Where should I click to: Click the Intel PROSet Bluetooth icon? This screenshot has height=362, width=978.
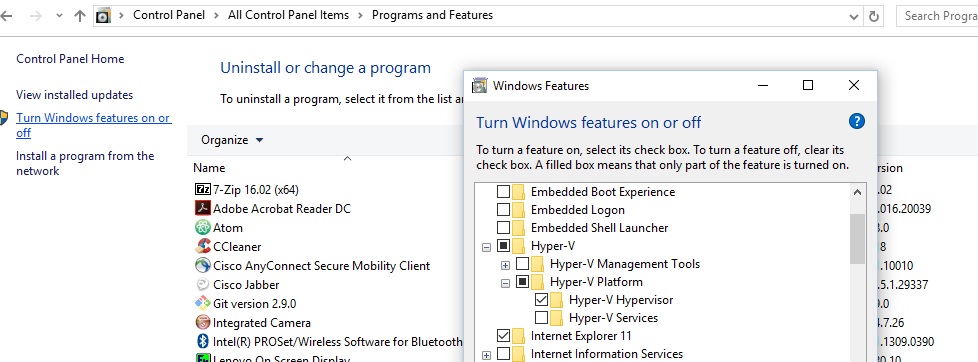pyautogui.click(x=203, y=341)
